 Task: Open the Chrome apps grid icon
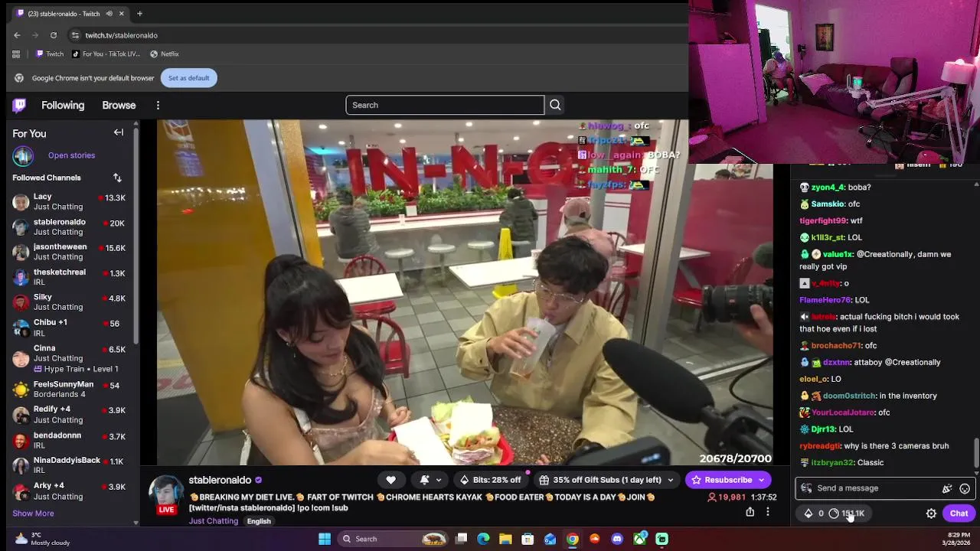[16, 54]
